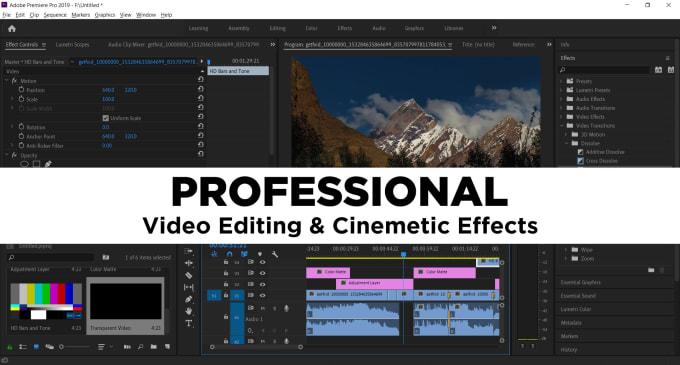Open the Markers menu

point(81,15)
